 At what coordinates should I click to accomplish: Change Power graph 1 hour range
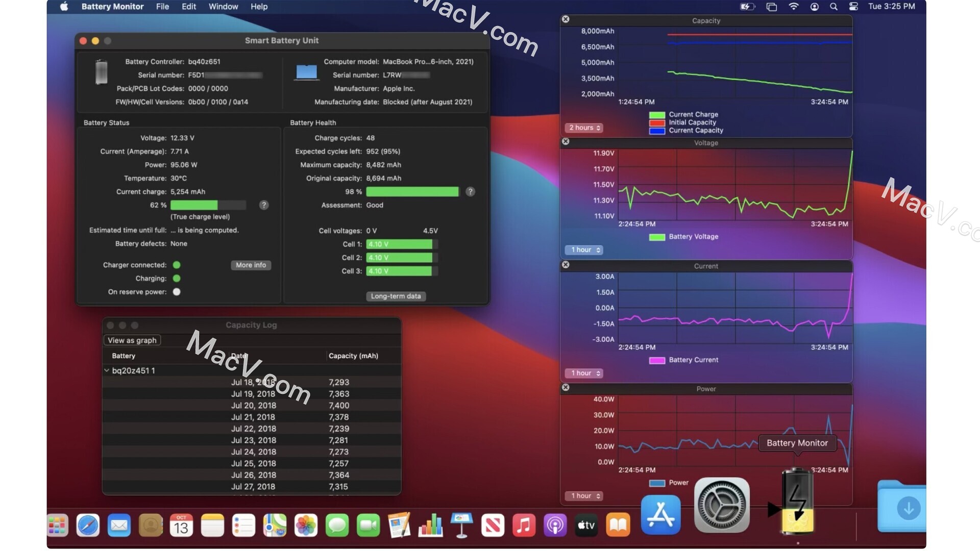[584, 495]
